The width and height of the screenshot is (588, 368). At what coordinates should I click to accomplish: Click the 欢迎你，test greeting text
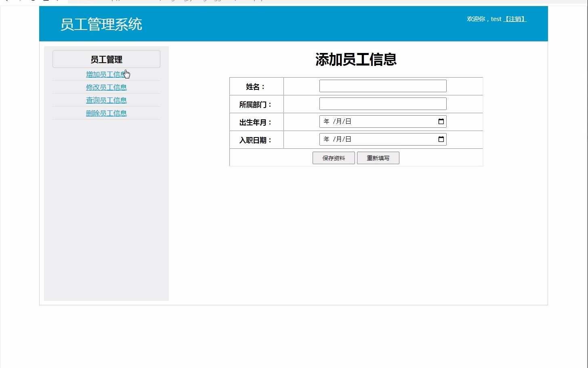click(484, 19)
